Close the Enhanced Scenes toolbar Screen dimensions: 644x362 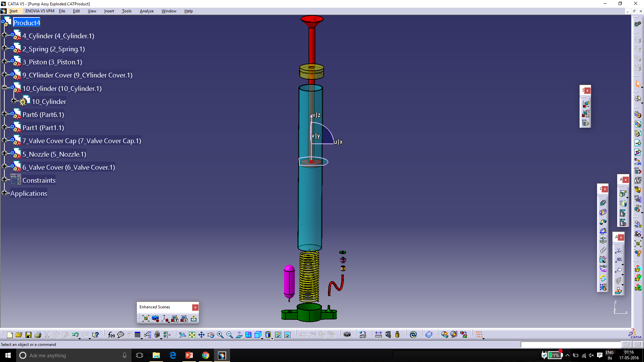(195, 307)
